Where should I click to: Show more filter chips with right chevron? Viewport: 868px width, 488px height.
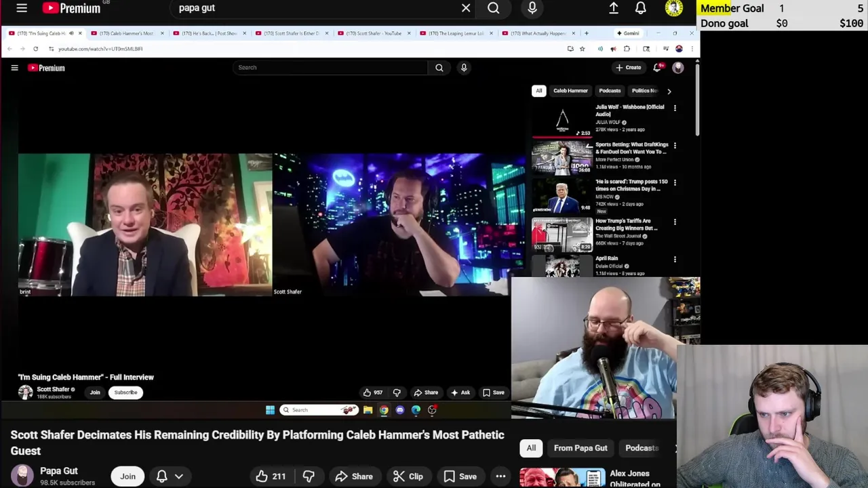(x=669, y=91)
